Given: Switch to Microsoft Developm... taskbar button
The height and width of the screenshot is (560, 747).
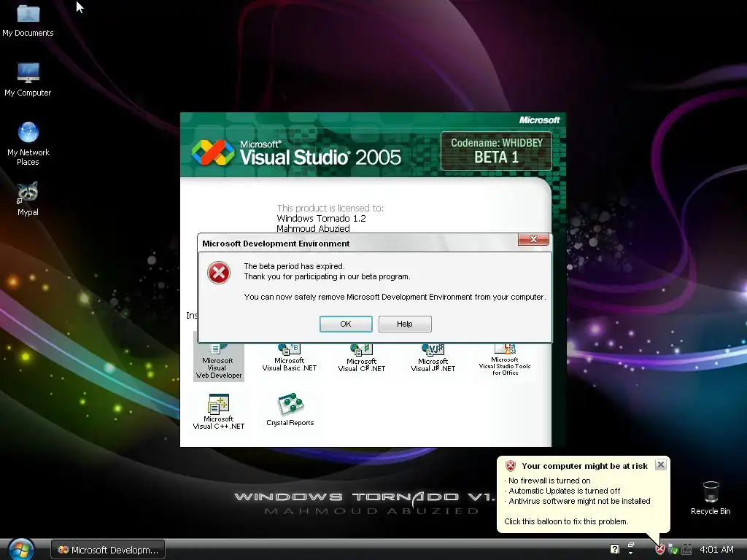Looking at the screenshot, I should click(108, 550).
